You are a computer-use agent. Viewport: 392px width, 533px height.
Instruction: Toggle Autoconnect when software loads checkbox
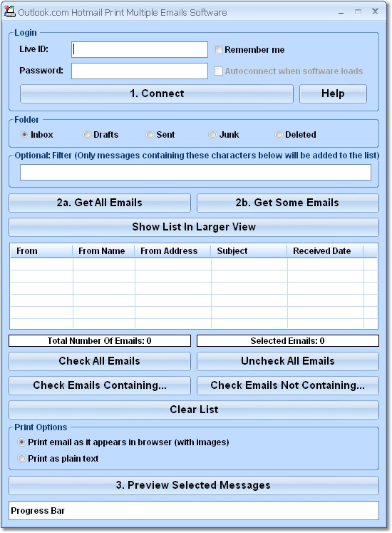point(218,71)
